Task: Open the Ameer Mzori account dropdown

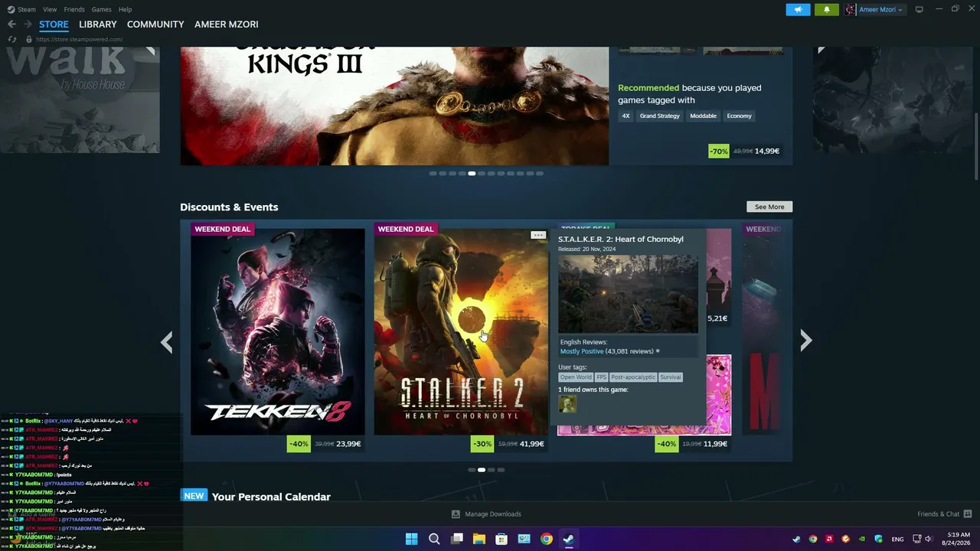Action: (x=880, y=9)
